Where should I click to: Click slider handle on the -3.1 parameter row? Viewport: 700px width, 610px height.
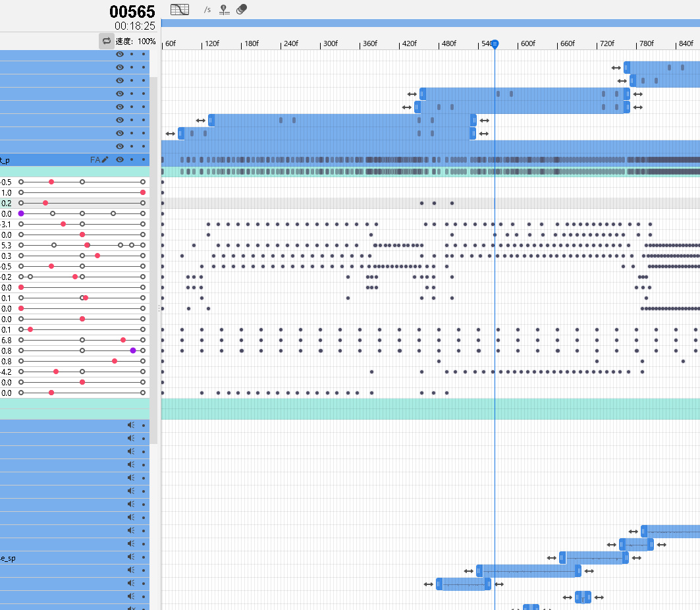63,224
